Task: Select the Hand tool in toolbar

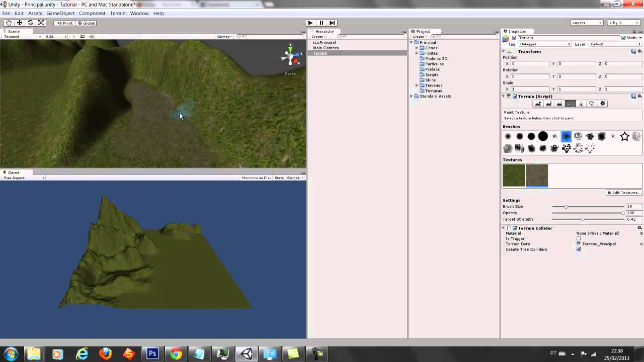Action: click(x=9, y=23)
